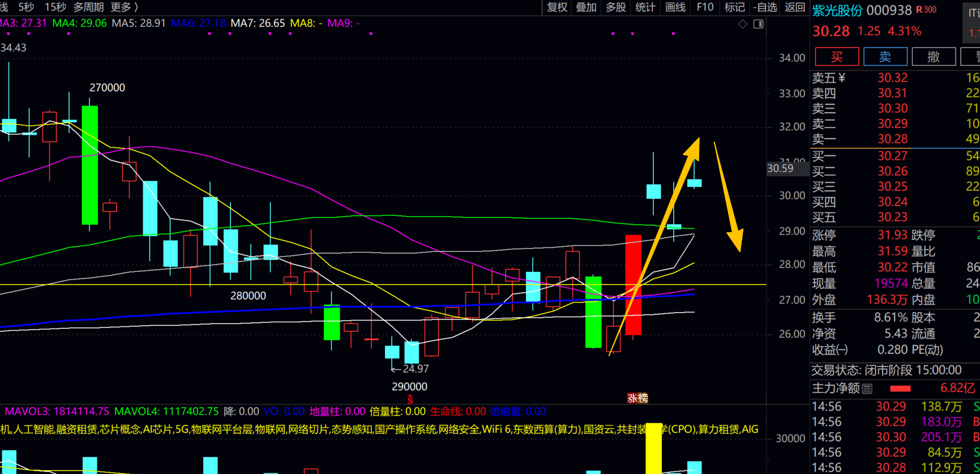Select the large red candlestick bar
The image size is (980, 474).
pyautogui.click(x=633, y=285)
